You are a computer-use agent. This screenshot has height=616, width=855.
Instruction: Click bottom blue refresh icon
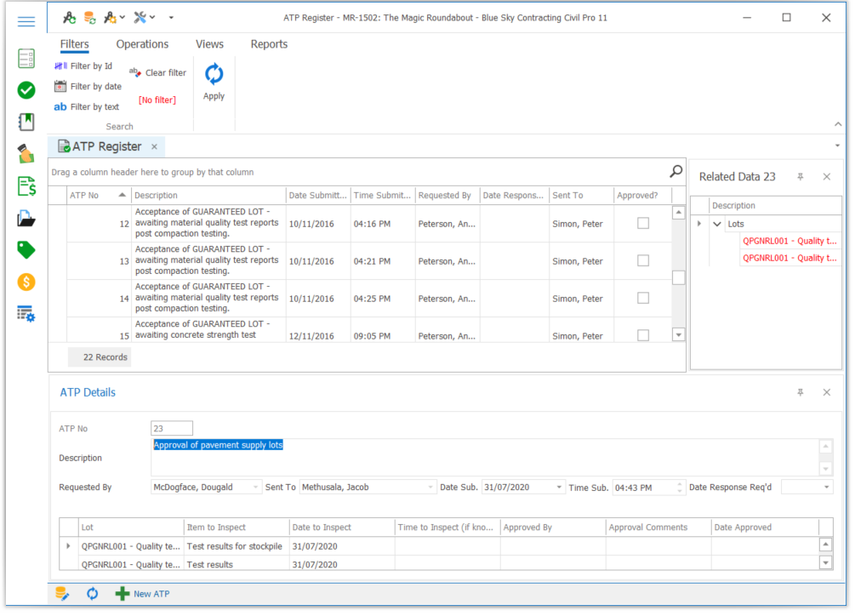tap(93, 594)
